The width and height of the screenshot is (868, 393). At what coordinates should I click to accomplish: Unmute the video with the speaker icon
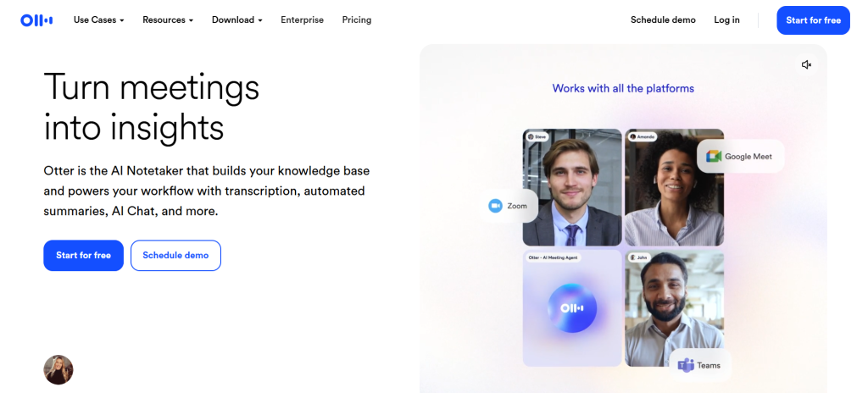click(x=807, y=64)
